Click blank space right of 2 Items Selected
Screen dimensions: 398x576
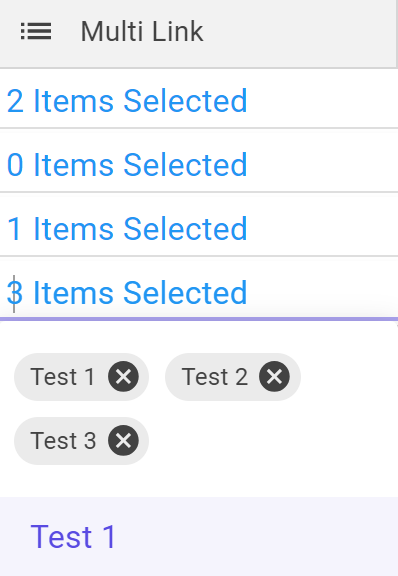pos(323,101)
